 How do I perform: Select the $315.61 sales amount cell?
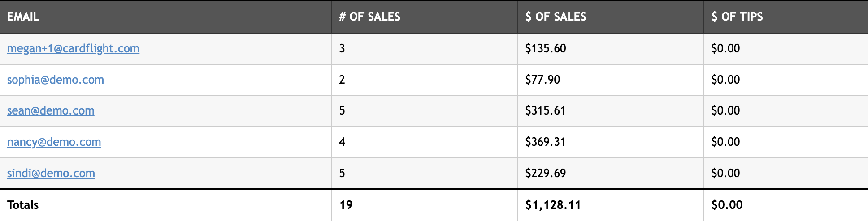610,111
